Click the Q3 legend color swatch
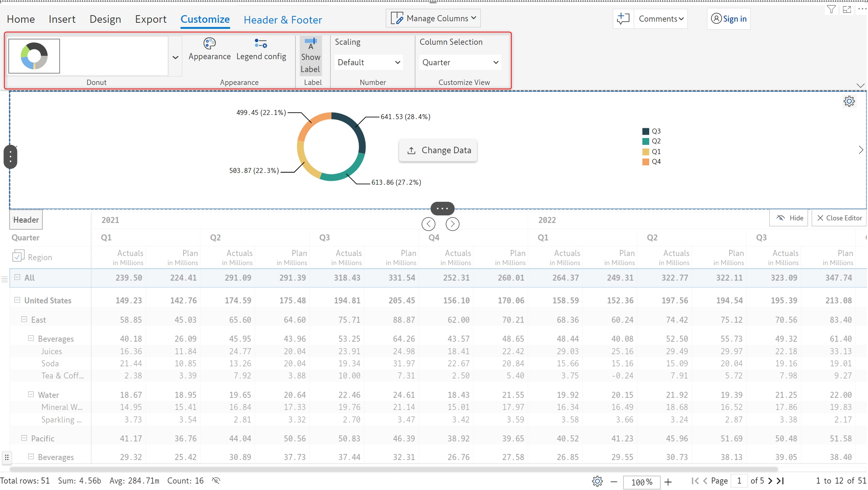 (645, 131)
